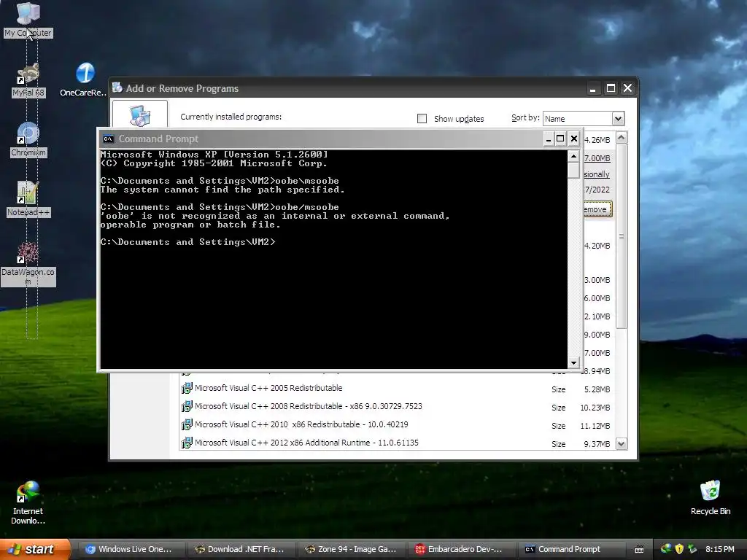Click the 11.12MB size value
The height and width of the screenshot is (560, 747).
(595, 426)
